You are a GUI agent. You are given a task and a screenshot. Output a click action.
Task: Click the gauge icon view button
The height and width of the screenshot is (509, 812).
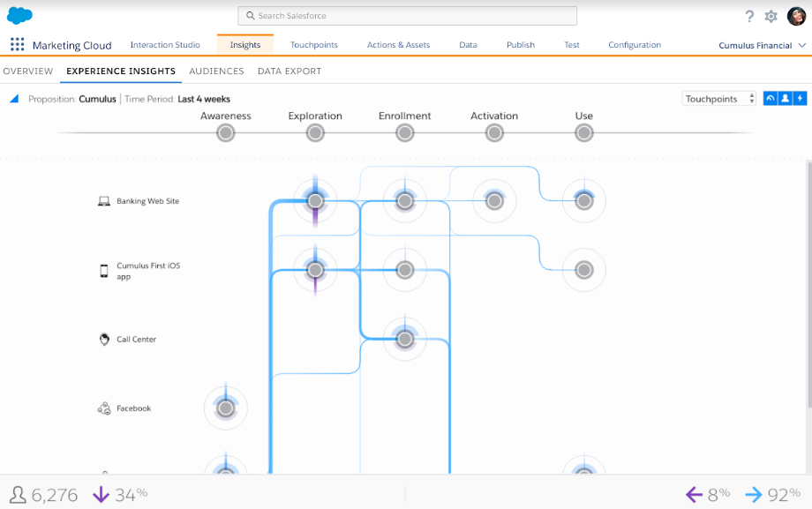point(771,99)
